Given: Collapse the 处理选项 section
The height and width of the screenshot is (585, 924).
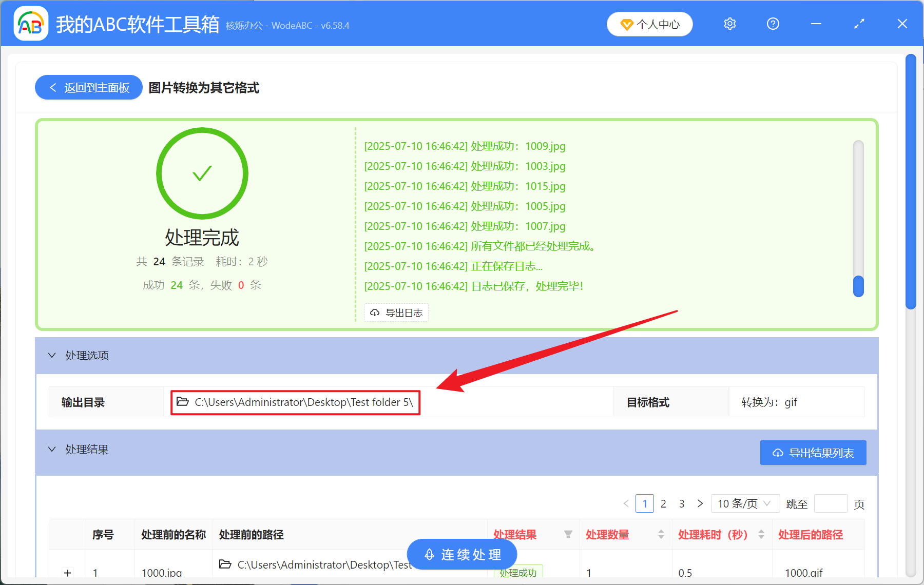Looking at the screenshot, I should pyautogui.click(x=52, y=355).
